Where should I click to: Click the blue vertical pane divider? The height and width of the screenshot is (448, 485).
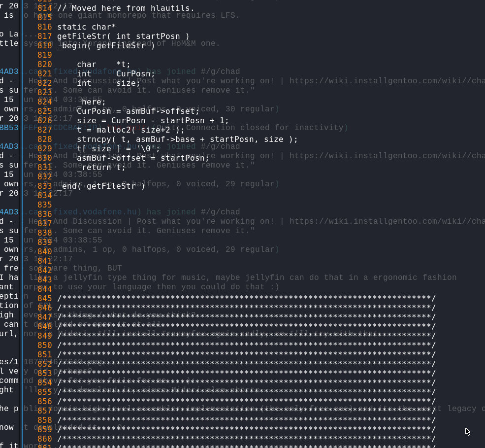click(22, 224)
